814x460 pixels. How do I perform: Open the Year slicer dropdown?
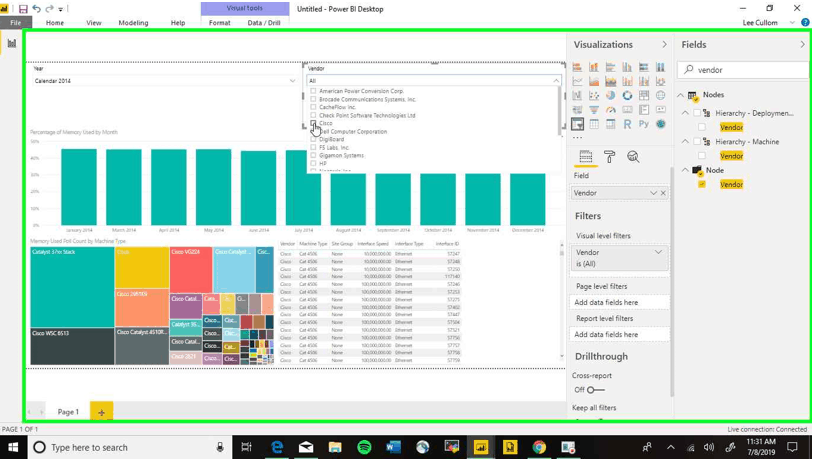tap(292, 81)
